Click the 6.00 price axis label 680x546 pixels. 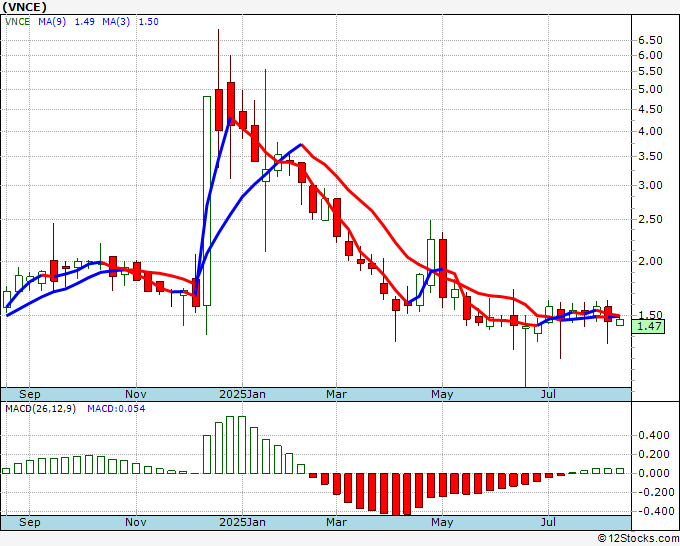point(650,55)
